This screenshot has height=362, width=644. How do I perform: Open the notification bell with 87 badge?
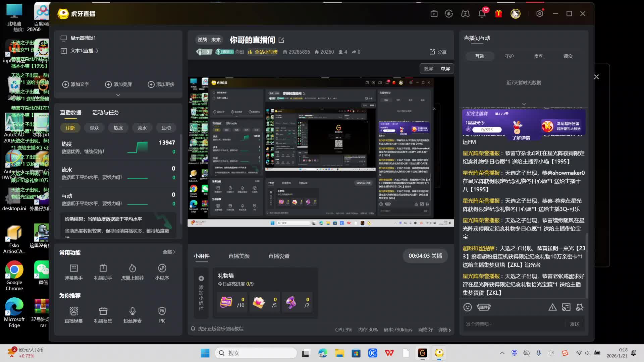click(482, 14)
